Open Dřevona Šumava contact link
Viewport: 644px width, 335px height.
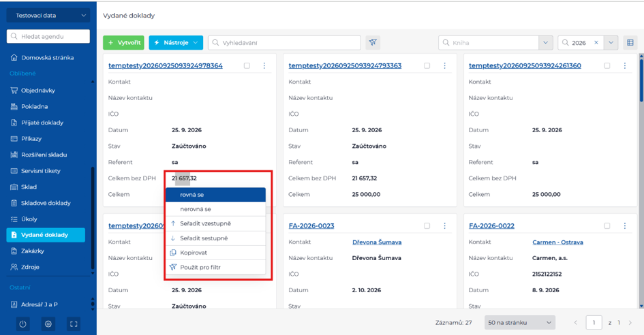[x=377, y=242]
